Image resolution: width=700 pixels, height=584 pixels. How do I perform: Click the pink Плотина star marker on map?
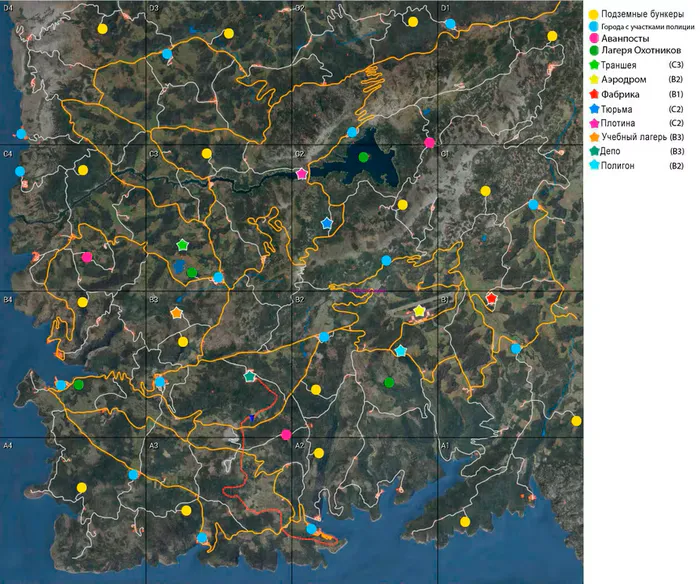tap(302, 174)
